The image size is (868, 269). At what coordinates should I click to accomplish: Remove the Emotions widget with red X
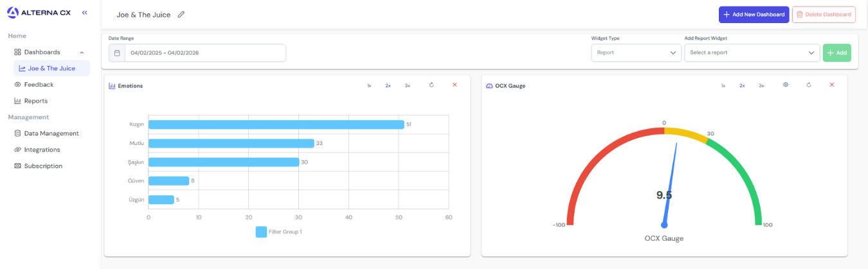(x=455, y=85)
